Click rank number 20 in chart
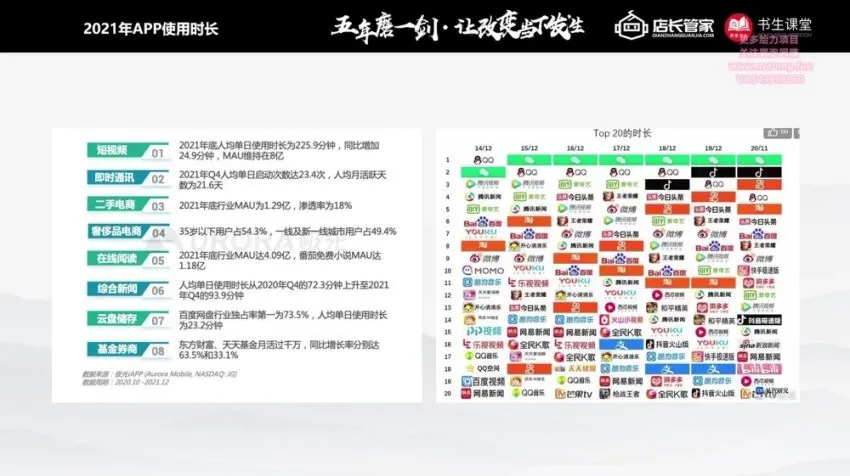This screenshot has width=850, height=476. coord(448,394)
